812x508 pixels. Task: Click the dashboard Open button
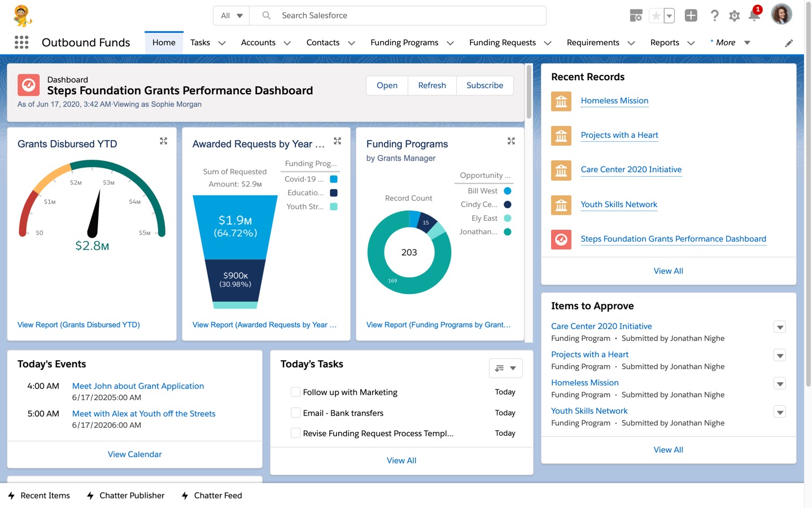coord(387,85)
